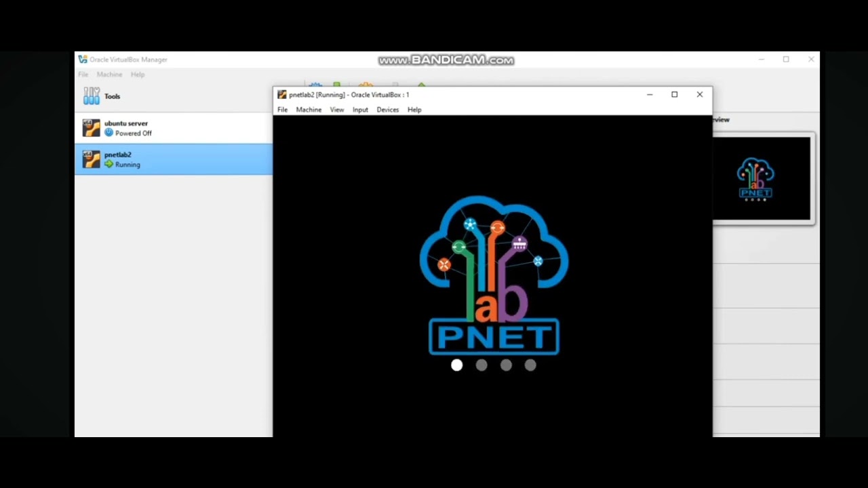Open File menu in VirtualBox Manager
Image resolution: width=868 pixels, height=488 pixels.
(83, 75)
